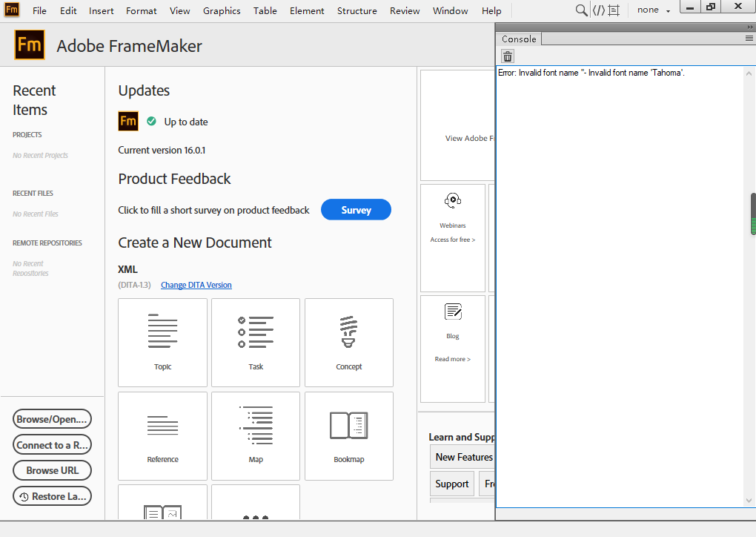Click the Change DITA Version link
The height and width of the screenshot is (537, 756).
pos(196,285)
